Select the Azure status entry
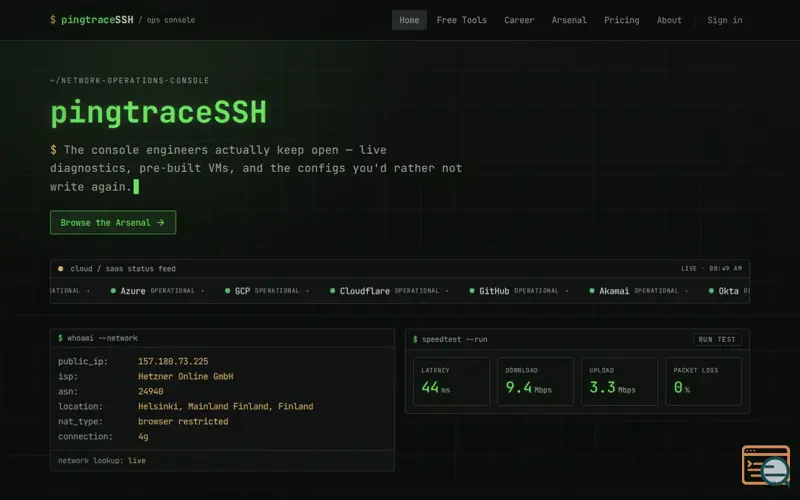 (153, 291)
